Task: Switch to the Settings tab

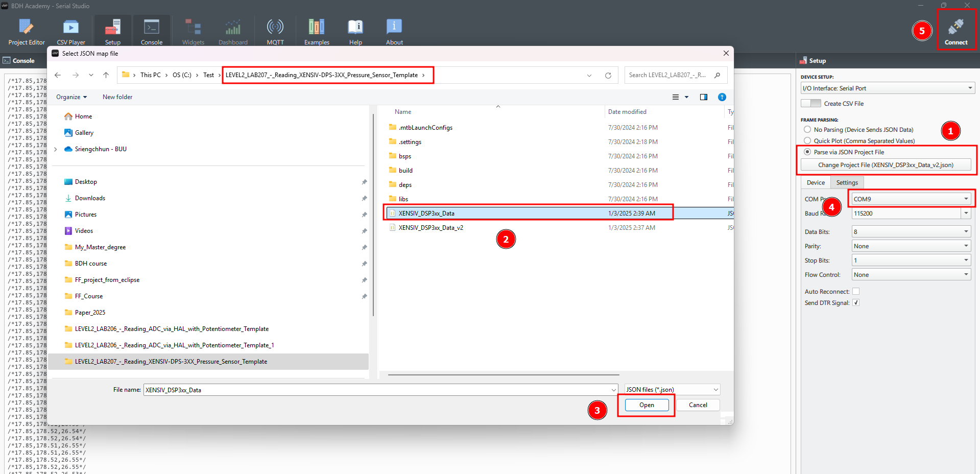Action: (x=847, y=183)
